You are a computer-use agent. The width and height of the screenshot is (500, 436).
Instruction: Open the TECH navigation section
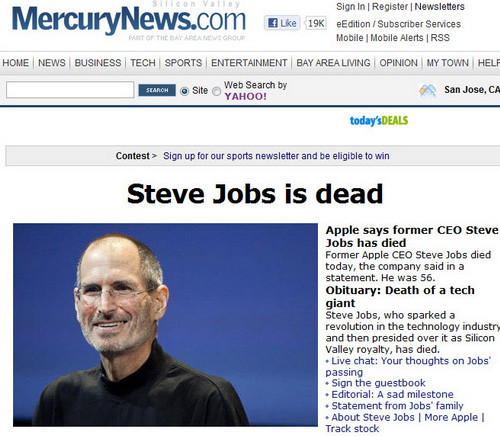[x=143, y=63]
